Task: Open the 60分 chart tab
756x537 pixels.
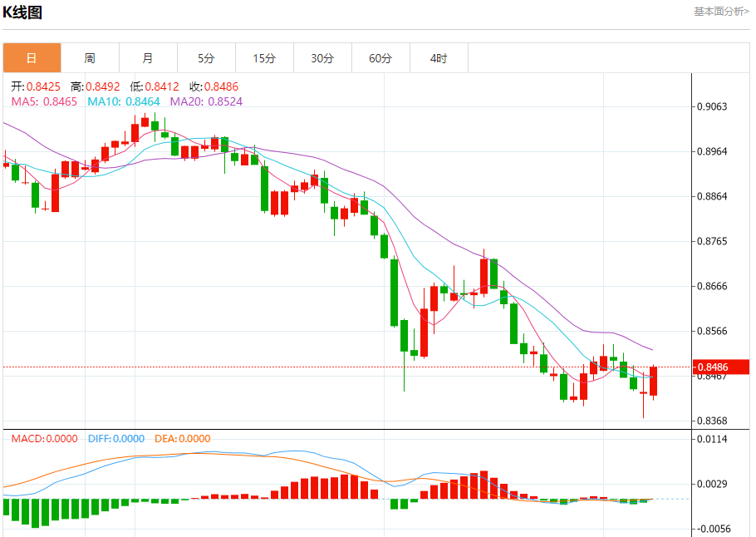Action: (380, 58)
